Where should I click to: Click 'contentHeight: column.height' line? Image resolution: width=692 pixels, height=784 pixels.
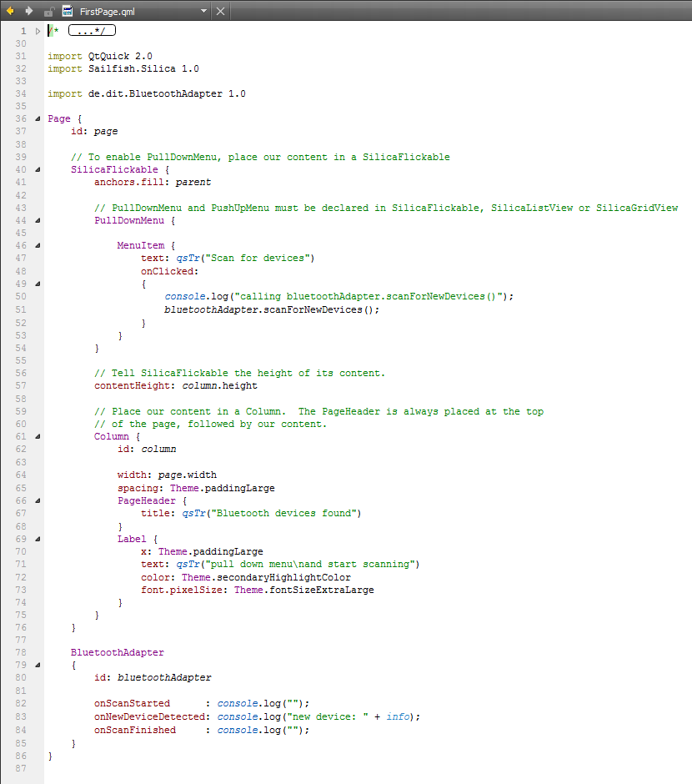tap(176, 385)
